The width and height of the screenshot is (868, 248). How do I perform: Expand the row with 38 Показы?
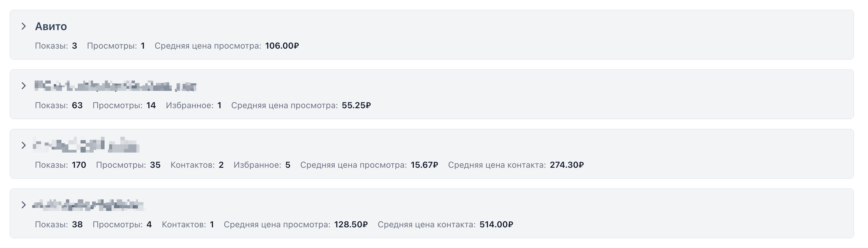point(24,205)
